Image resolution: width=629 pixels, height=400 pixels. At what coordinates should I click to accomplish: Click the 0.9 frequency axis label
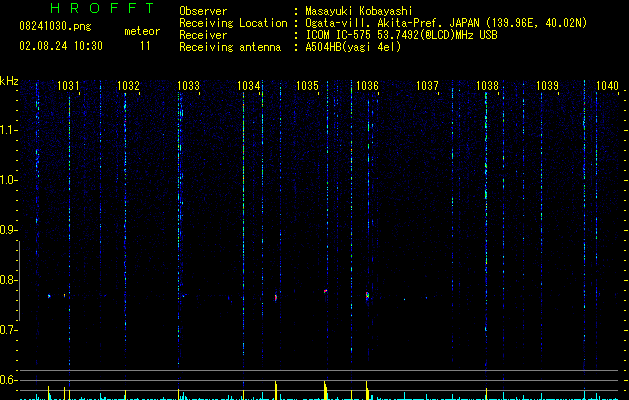click(8, 230)
